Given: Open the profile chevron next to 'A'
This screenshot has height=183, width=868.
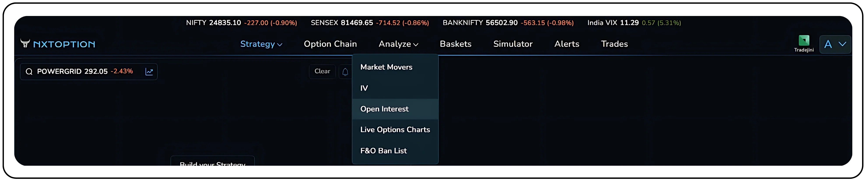Looking at the screenshot, I should tap(842, 44).
